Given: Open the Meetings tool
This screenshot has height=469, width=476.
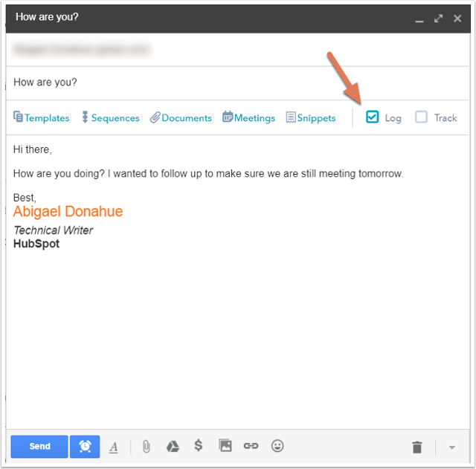Looking at the screenshot, I should coord(248,117).
